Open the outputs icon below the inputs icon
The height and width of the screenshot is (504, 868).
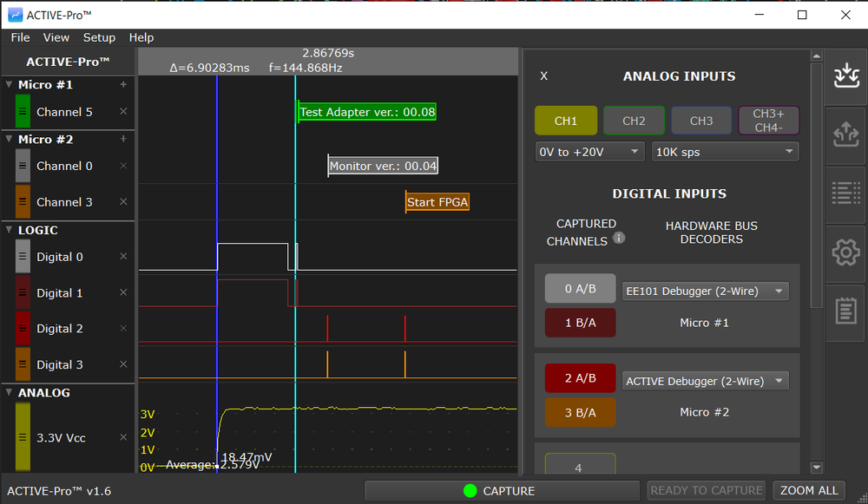point(845,134)
